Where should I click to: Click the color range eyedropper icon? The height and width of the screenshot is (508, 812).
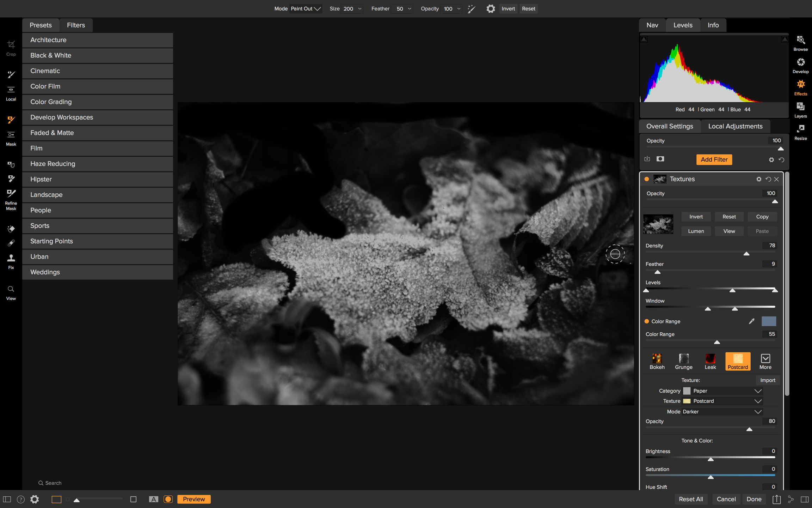pyautogui.click(x=751, y=321)
